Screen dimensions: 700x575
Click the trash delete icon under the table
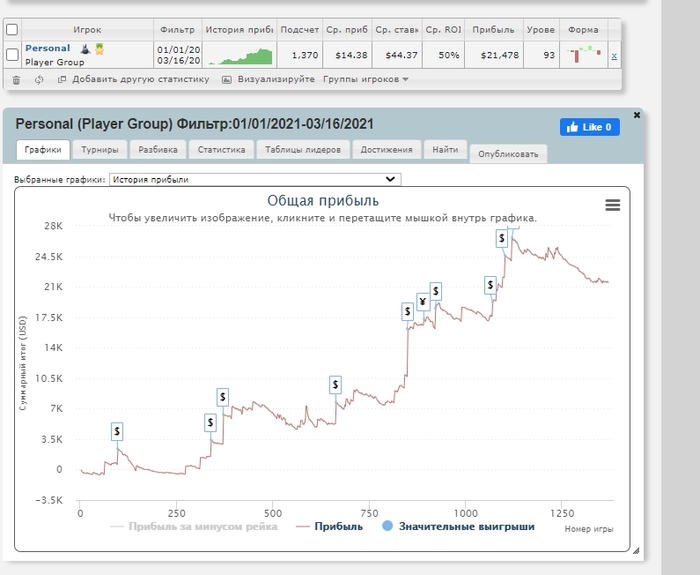pos(16,80)
